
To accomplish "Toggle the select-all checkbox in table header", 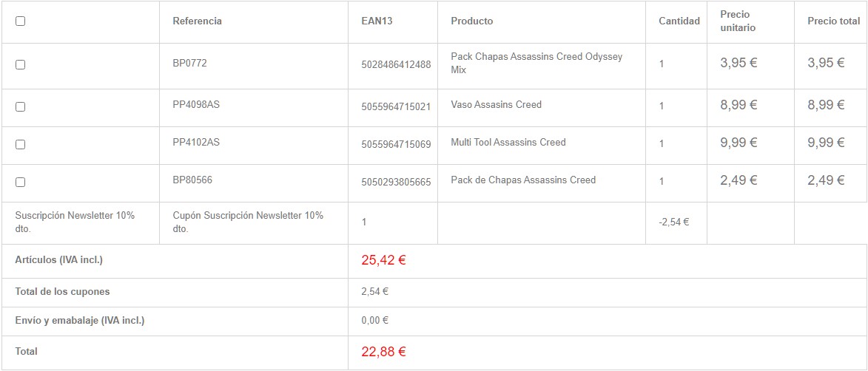I will click(20, 21).
